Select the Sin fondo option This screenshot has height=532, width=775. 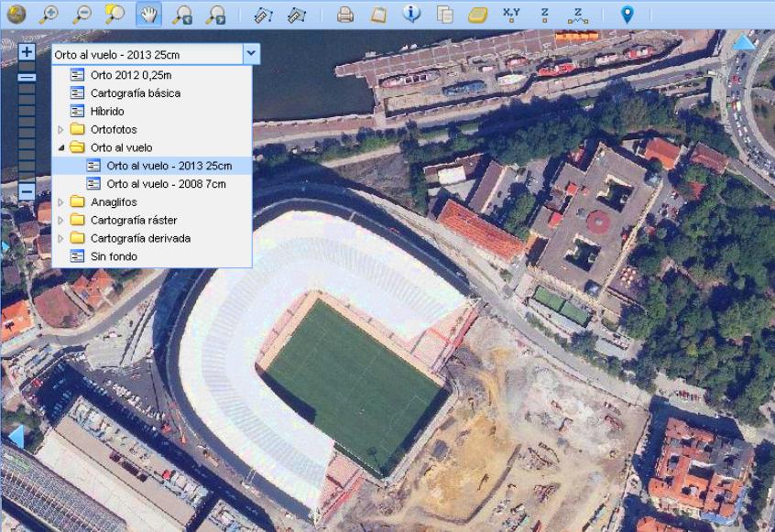(x=114, y=256)
